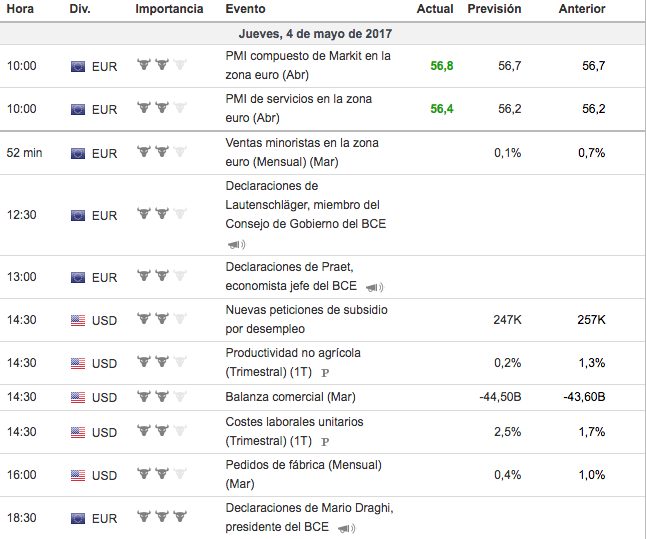Click the US flag in Balanza comercial row
This screenshot has height=539, width=646.
pyautogui.click(x=78, y=397)
